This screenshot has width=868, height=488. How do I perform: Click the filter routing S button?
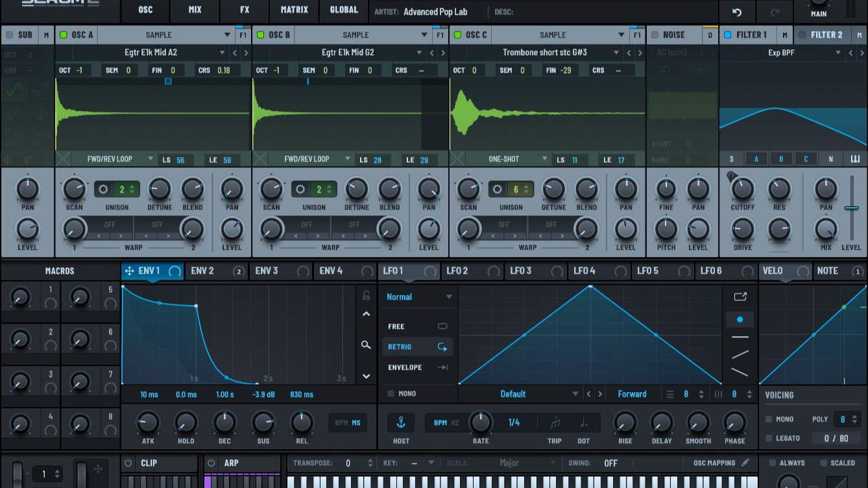click(x=732, y=159)
